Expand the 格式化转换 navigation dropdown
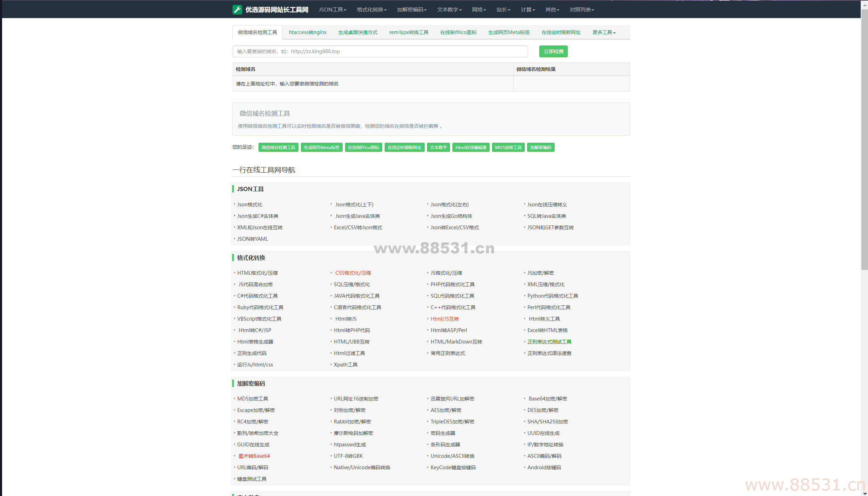Screen dimensions: 868x496 [x=371, y=10]
